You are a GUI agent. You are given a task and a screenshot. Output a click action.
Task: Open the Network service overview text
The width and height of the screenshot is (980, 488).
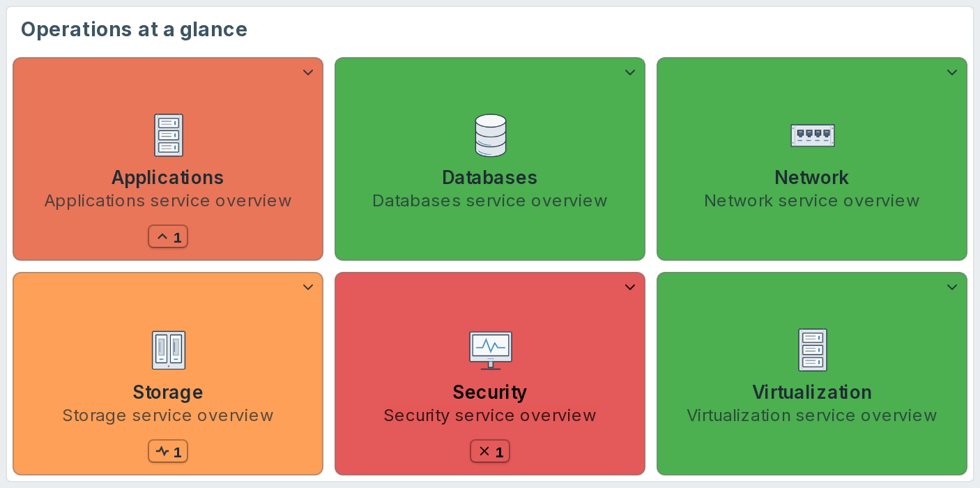[x=812, y=201]
